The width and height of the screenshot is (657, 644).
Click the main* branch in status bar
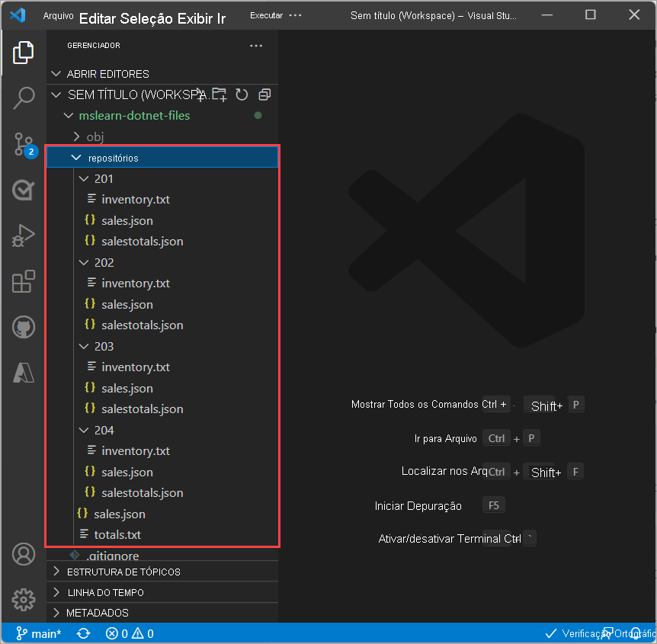(x=39, y=633)
